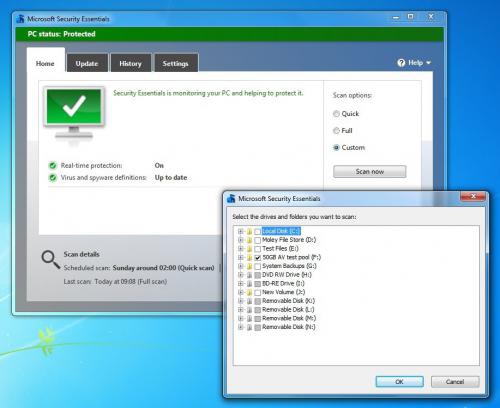
Task: Expand the New Volume (J:) node
Action: (241, 292)
